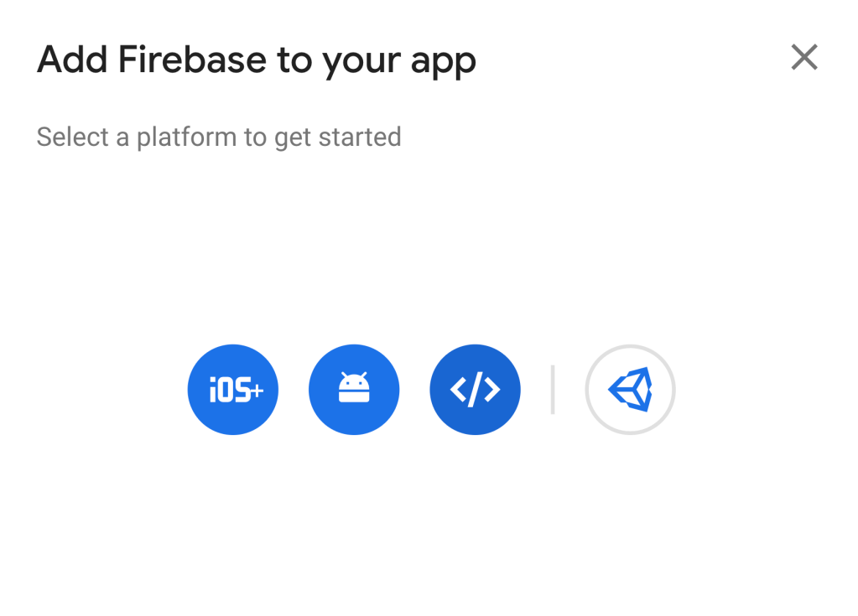Click the white outlined Unity cube button
The image size is (858, 616).
click(x=630, y=390)
